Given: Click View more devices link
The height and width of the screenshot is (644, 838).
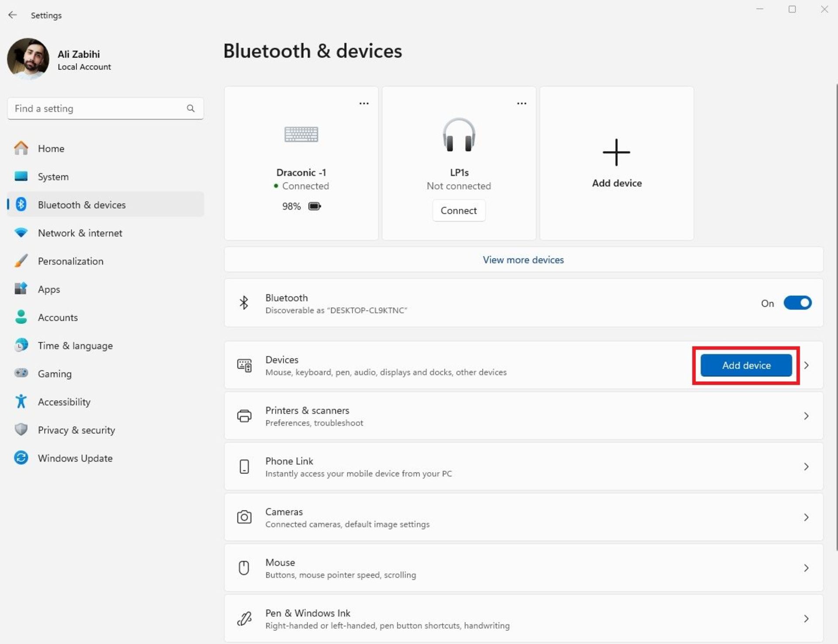Looking at the screenshot, I should (x=523, y=259).
